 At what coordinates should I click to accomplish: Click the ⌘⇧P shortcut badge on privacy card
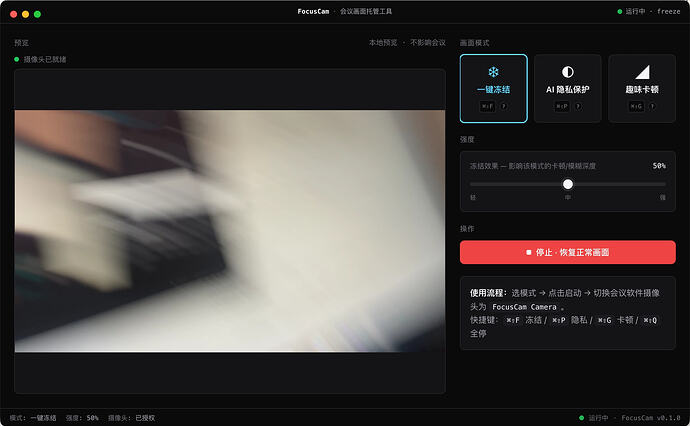562,106
